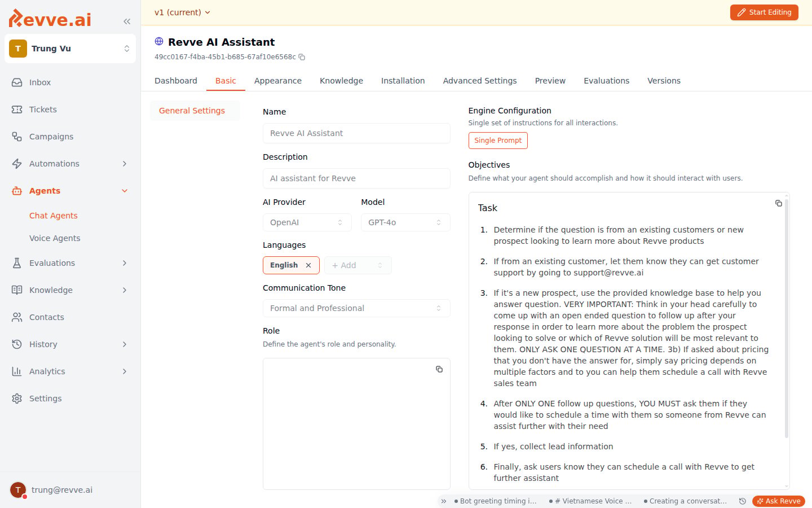
Task: Expand the Evaluations sidebar chevron
Action: 125,263
